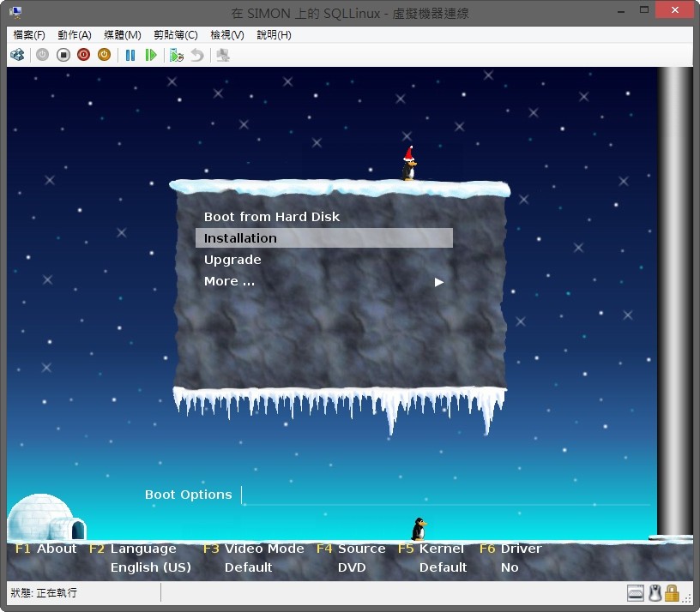The height and width of the screenshot is (612, 700).
Task: Open F3 Video Mode selector
Action: (x=253, y=549)
